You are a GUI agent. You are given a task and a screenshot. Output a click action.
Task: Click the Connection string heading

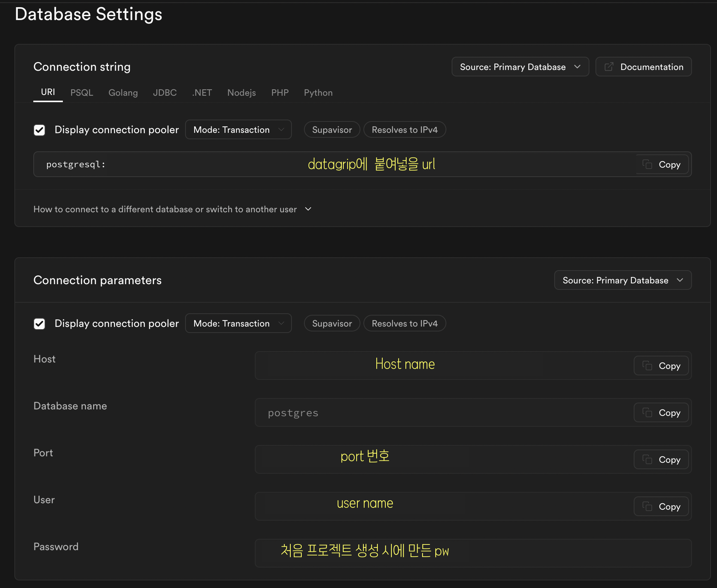(x=82, y=67)
